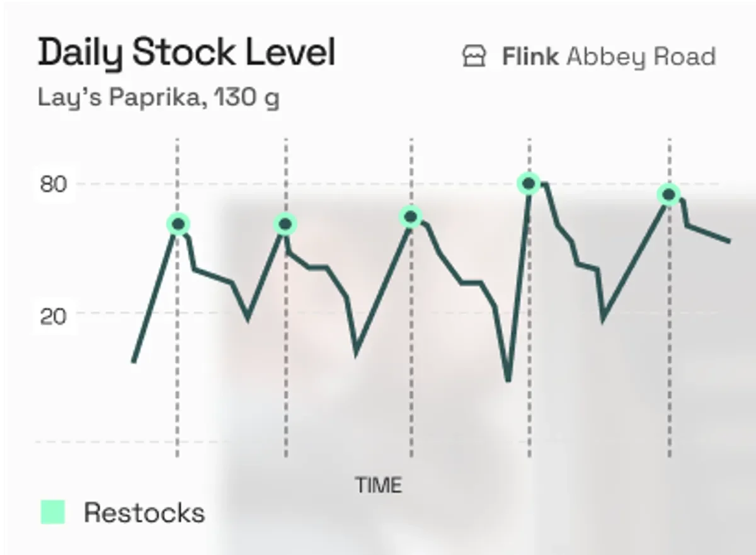The height and width of the screenshot is (555, 756).
Task: Click the 80 y-axis label
Action: [54, 185]
